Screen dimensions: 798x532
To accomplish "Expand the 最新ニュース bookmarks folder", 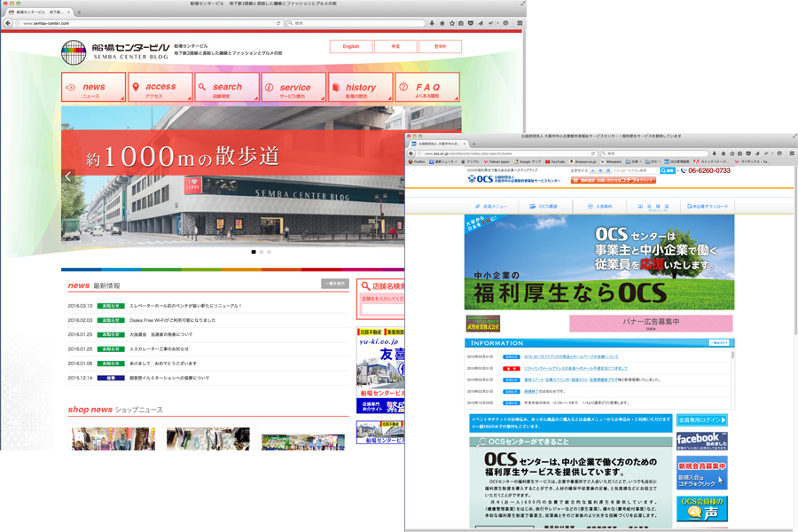I will click(x=443, y=162).
